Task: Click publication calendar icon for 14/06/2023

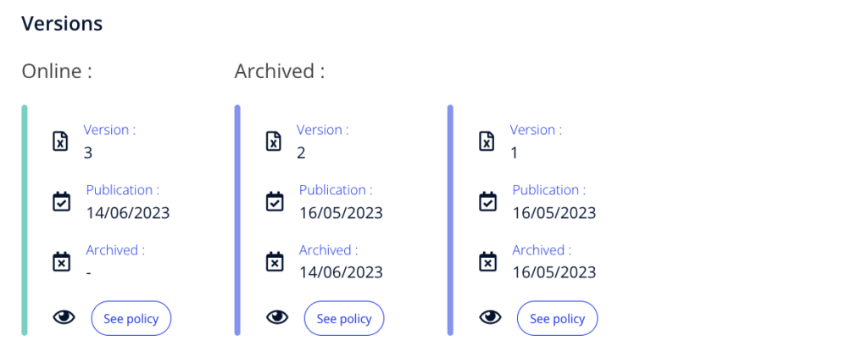Action: pyautogui.click(x=61, y=201)
